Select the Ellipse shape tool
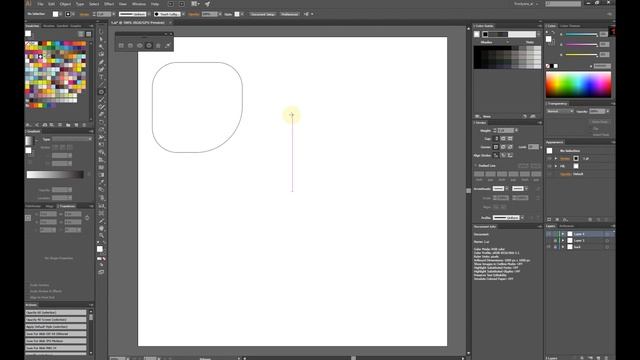The width and height of the screenshot is (640, 360). [101, 92]
